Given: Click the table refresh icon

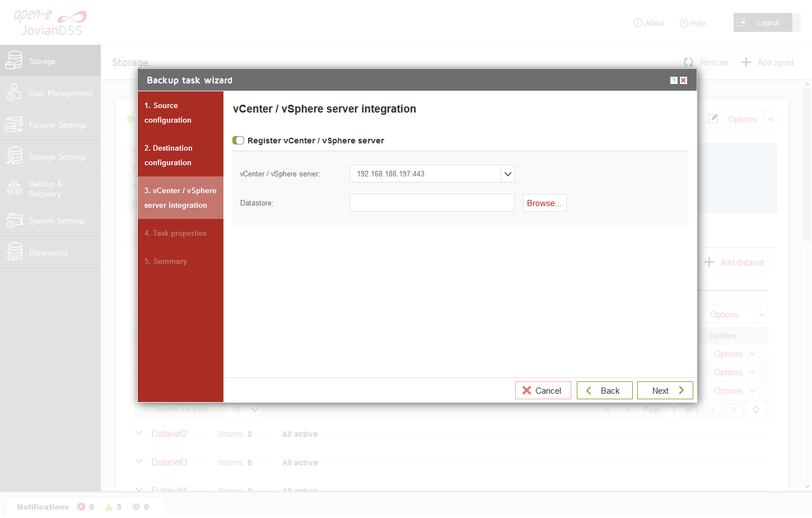Looking at the screenshot, I should point(756,410).
